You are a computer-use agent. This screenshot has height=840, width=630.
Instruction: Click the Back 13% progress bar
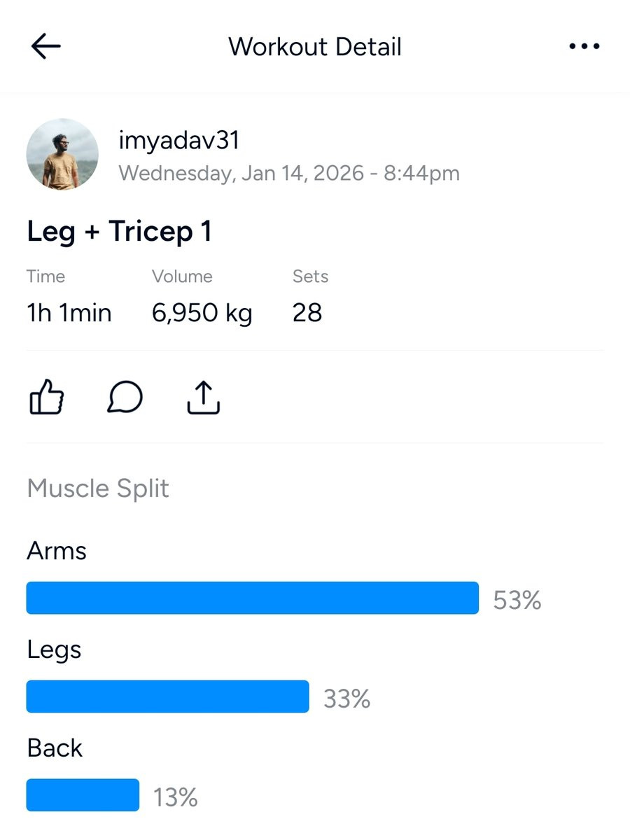83,795
